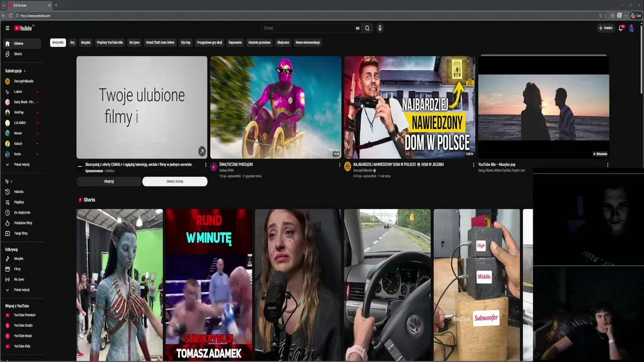Select the Obejrzane filter chip
Image resolution: width=644 pixels, height=362 pixels.
pos(283,43)
